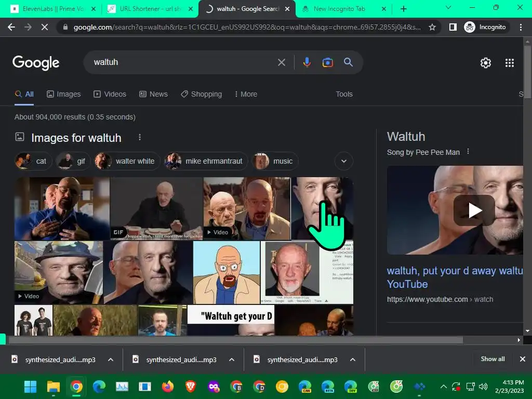Viewport: 532px width, 399px height.
Task: Close the downloads bar
Action: coord(523,359)
